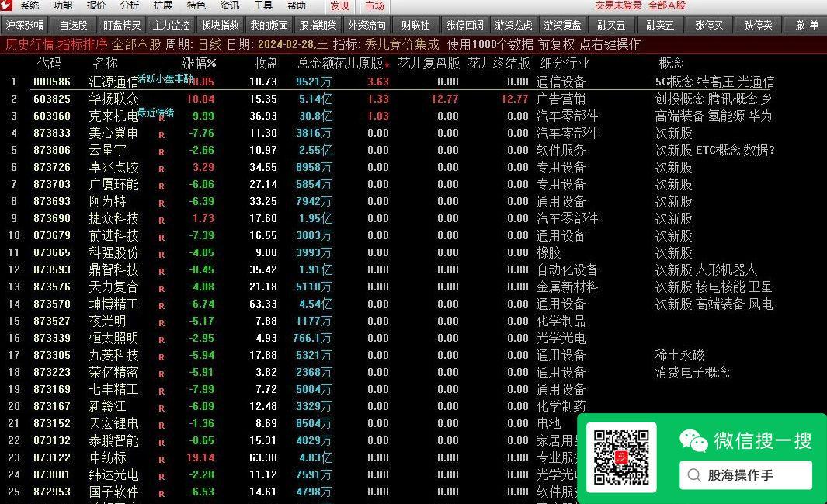Open the 特色 menu
Screen dimensions: 827x504
pyautogui.click(x=196, y=5)
